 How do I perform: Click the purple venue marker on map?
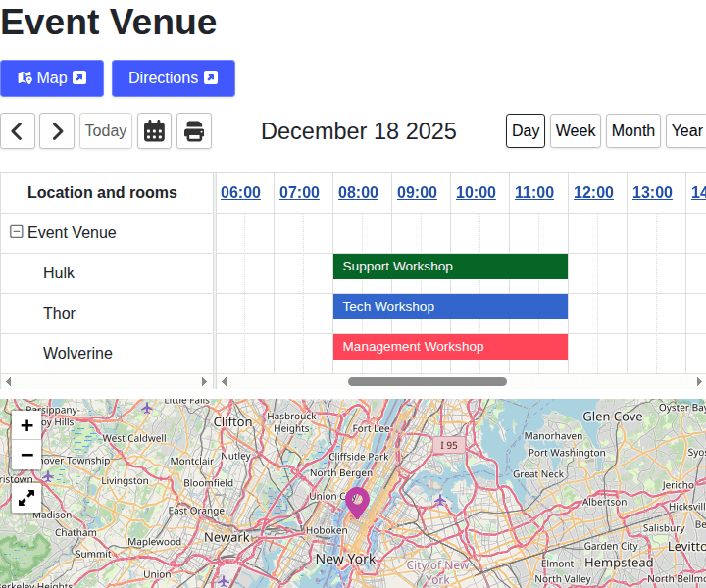tap(357, 503)
